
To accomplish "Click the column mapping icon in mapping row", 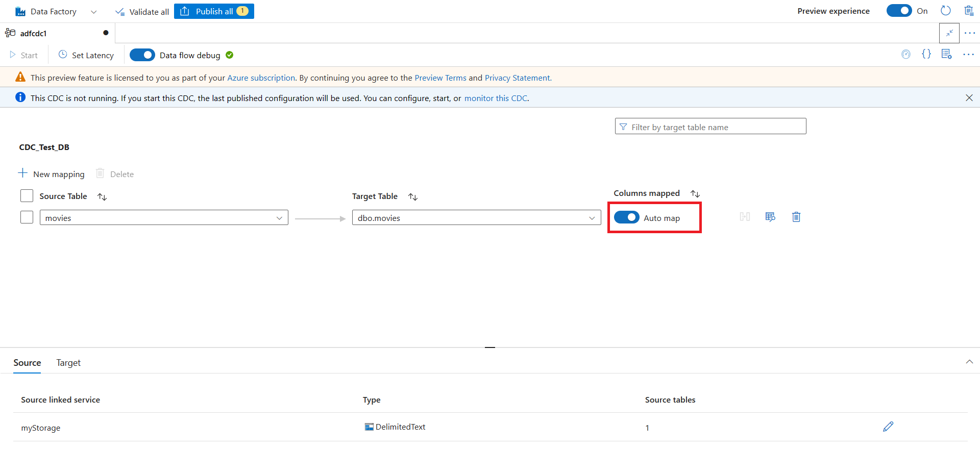I will (x=745, y=217).
